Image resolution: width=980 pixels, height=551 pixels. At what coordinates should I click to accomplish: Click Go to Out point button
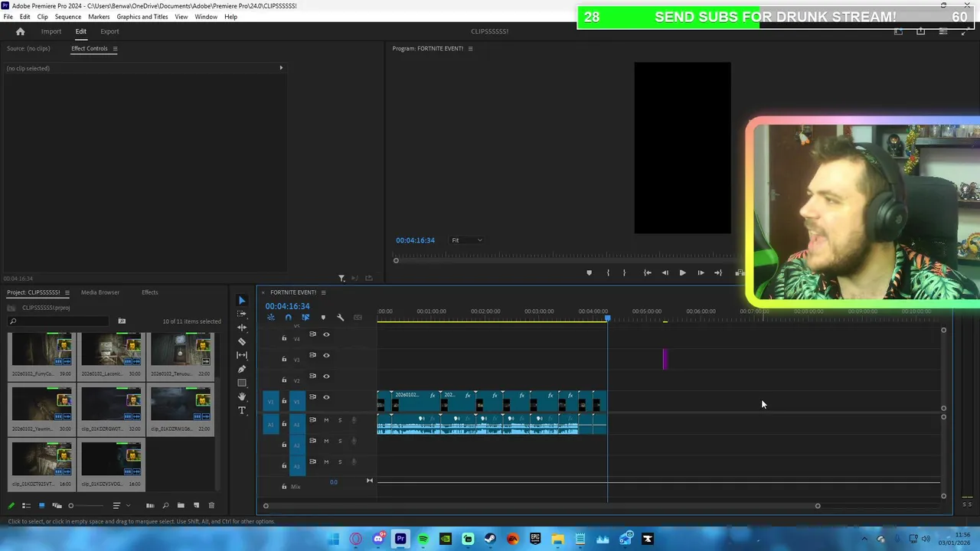click(718, 272)
